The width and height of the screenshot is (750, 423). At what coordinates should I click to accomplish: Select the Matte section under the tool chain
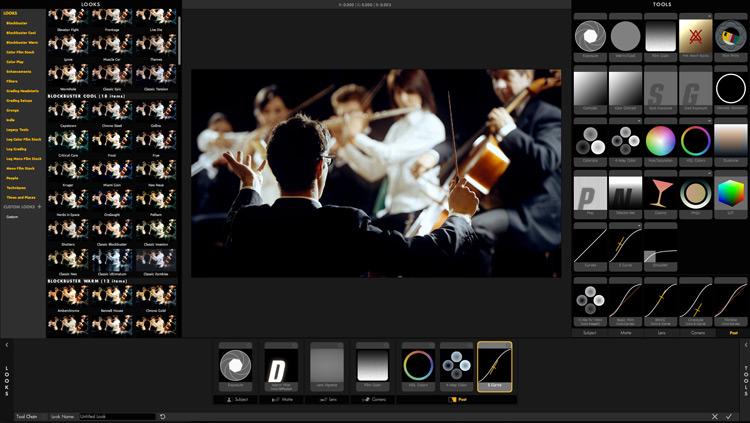[281, 399]
